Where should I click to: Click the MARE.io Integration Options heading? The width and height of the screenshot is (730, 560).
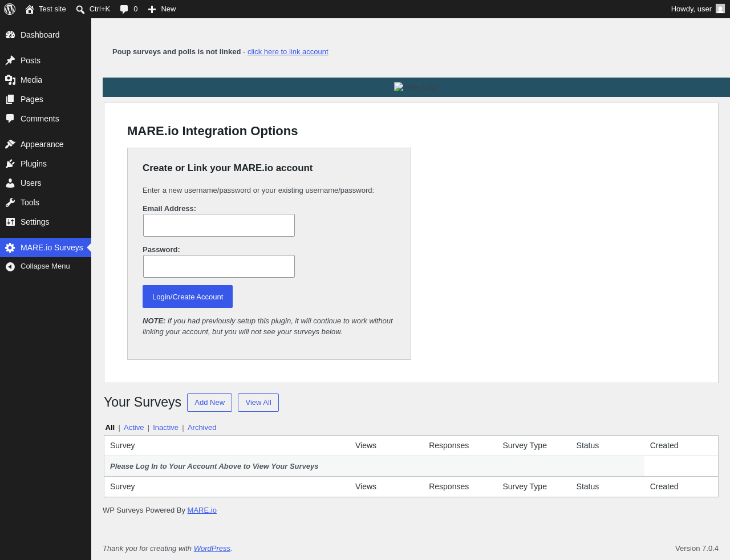click(x=212, y=131)
